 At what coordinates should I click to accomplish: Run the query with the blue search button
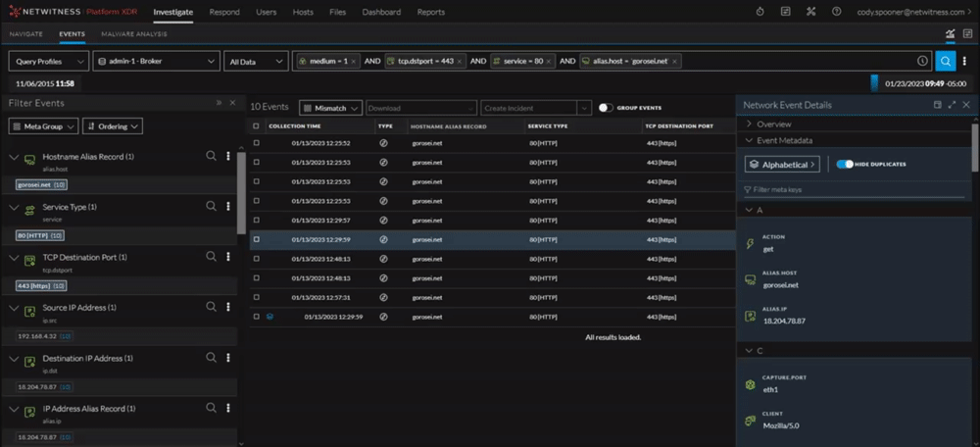(x=946, y=62)
